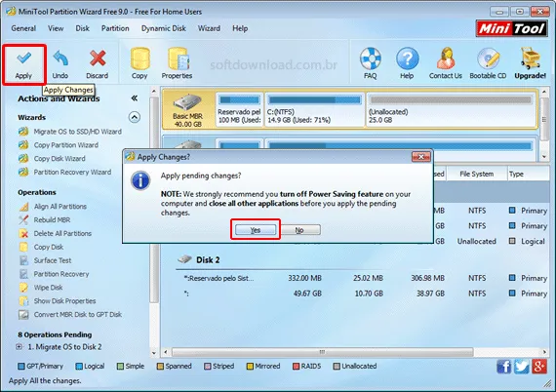The width and height of the screenshot is (556, 392).
Task: Click the Mirrored legend color swatch
Action: [250, 366]
